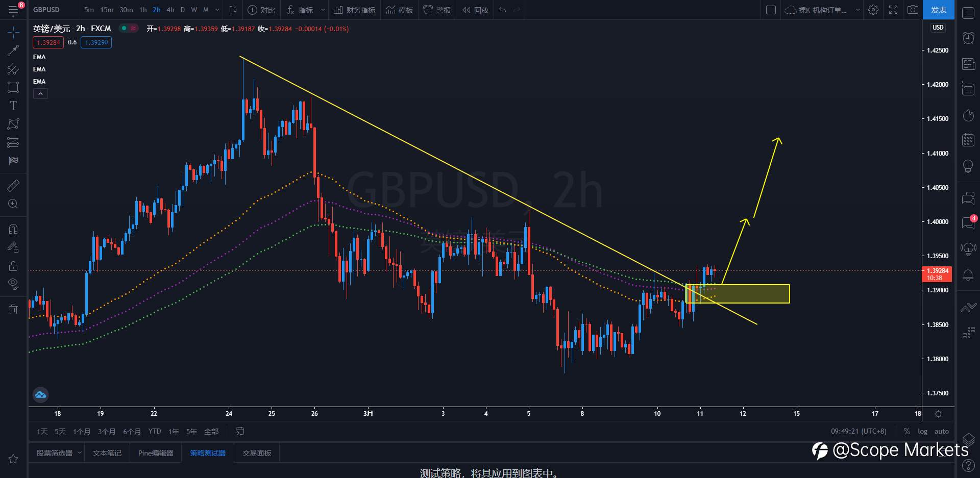Select the text annotation tool
Viewport: 980px width, 478px height.
(x=13, y=106)
